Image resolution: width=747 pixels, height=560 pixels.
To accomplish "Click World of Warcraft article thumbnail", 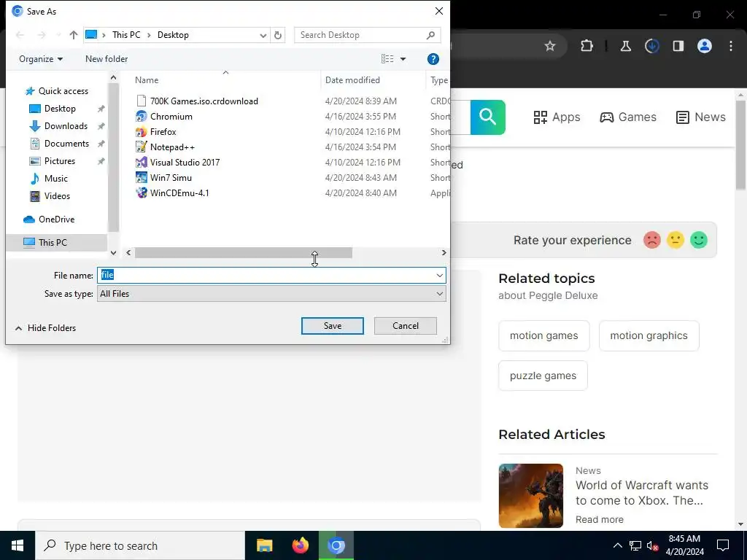I will pyautogui.click(x=531, y=496).
